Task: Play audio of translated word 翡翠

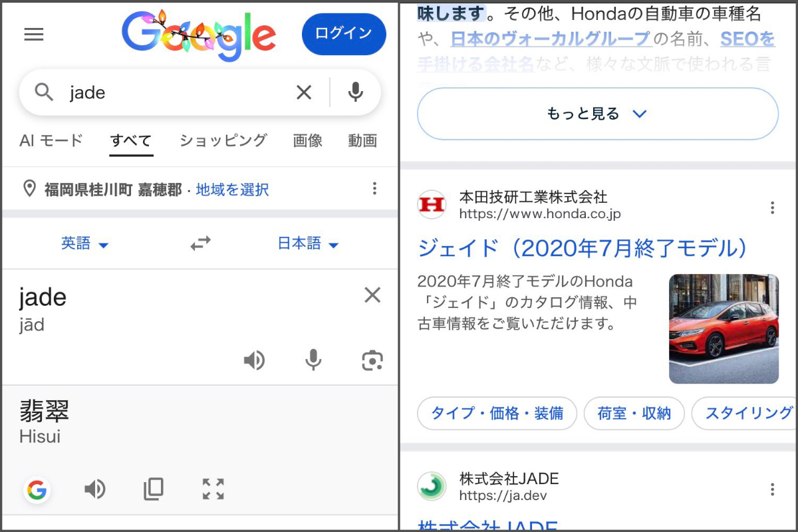Action: point(95,489)
